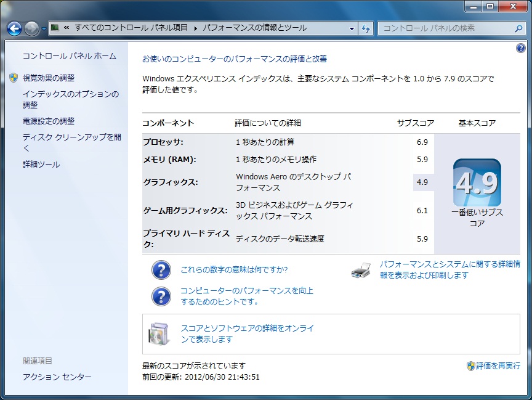Click the 前回の更新 timestamp text
Viewport: 532px width, 400px height.
click(x=201, y=377)
